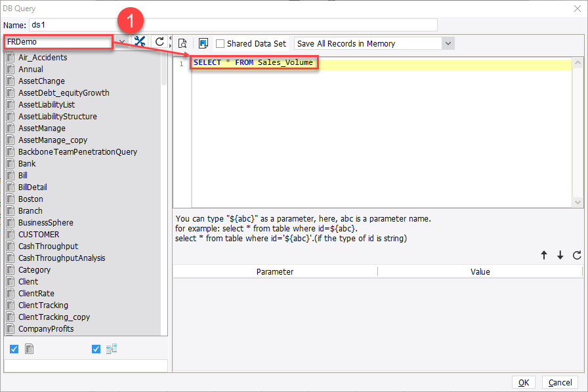Expand the dropdown arrow next to FRDemo
588x392 pixels.
[x=121, y=41]
